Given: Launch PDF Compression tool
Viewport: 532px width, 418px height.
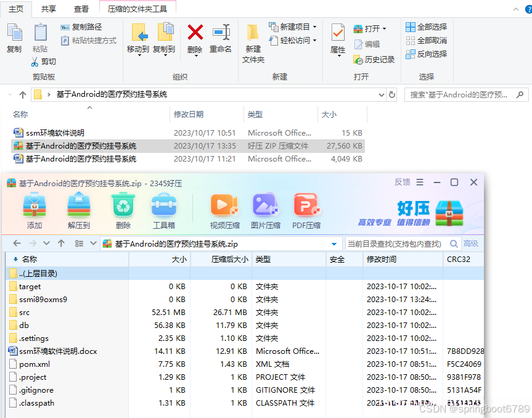Looking at the screenshot, I should [306, 210].
